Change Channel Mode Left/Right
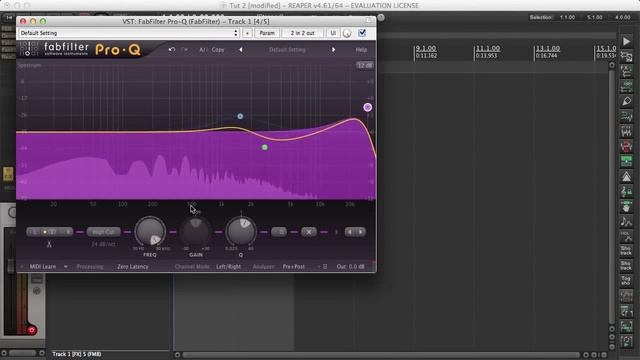The width and height of the screenshot is (640, 360). (229, 267)
